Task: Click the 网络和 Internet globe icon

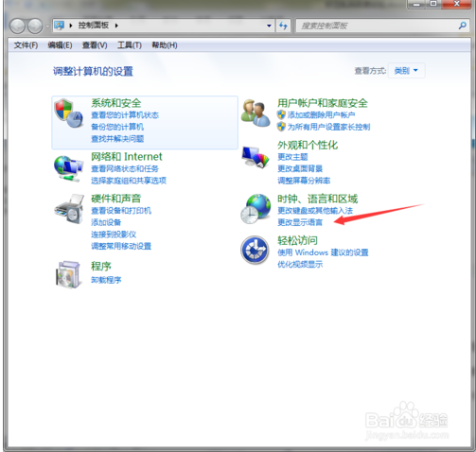Action: (68, 169)
